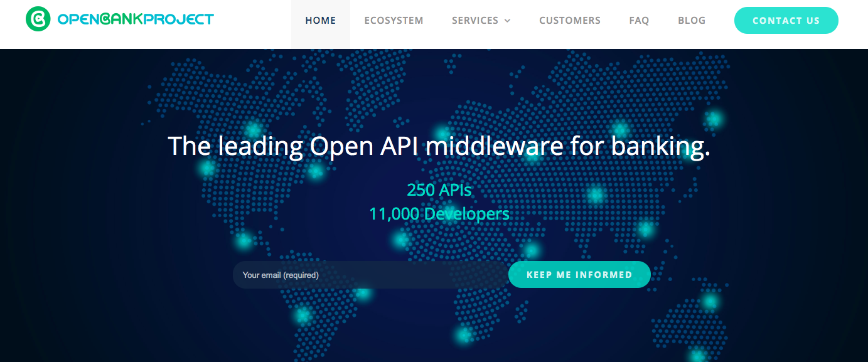Open the FAQ page
Viewport: 868px width, 362px height.
tap(639, 21)
